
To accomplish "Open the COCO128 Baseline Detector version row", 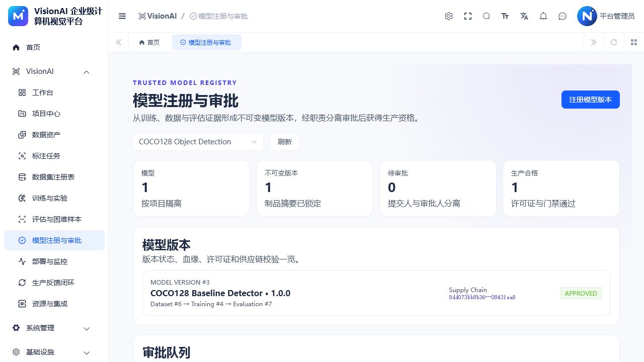I will click(376, 293).
